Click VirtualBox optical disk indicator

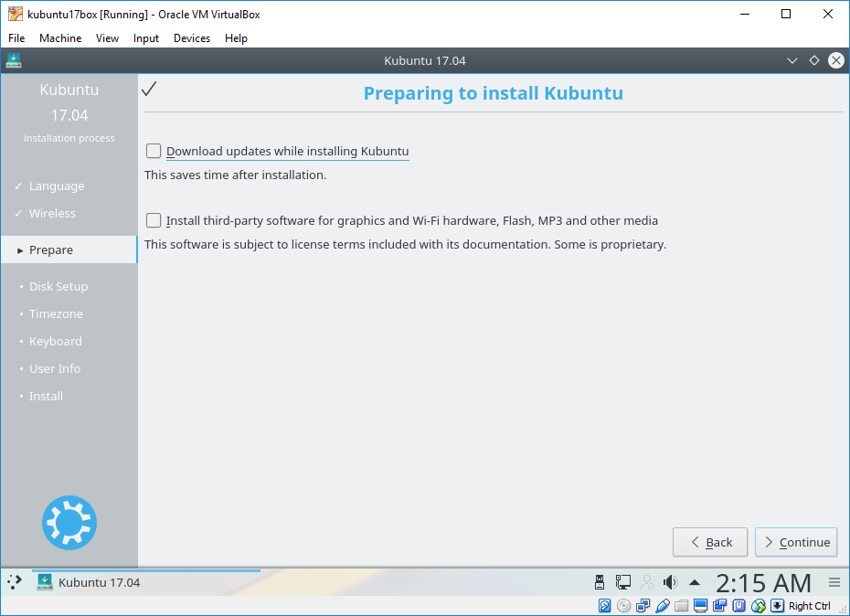pos(624,606)
